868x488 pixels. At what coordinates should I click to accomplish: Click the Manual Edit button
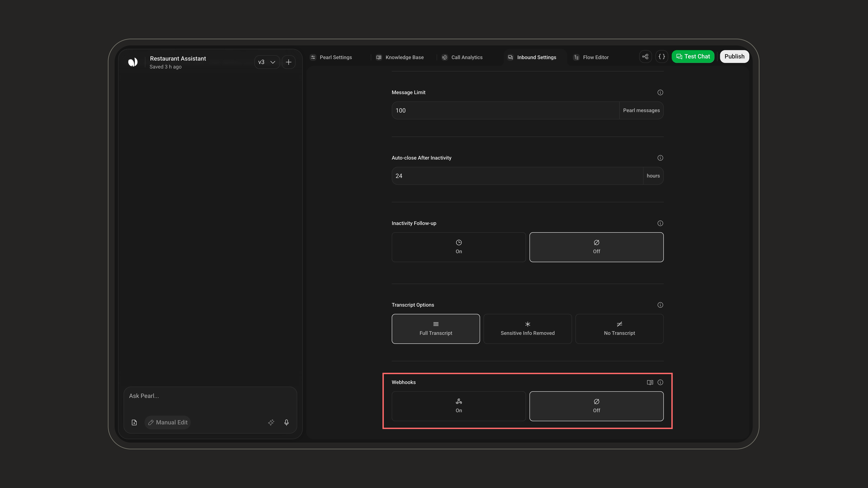167,422
